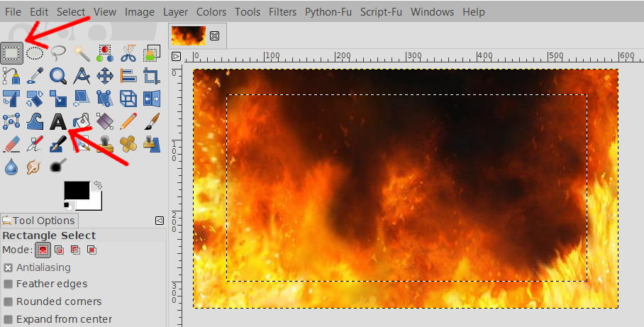Select the Handle Transform tool
Image resolution: width=644 pixels, height=327 pixels.
[105, 99]
